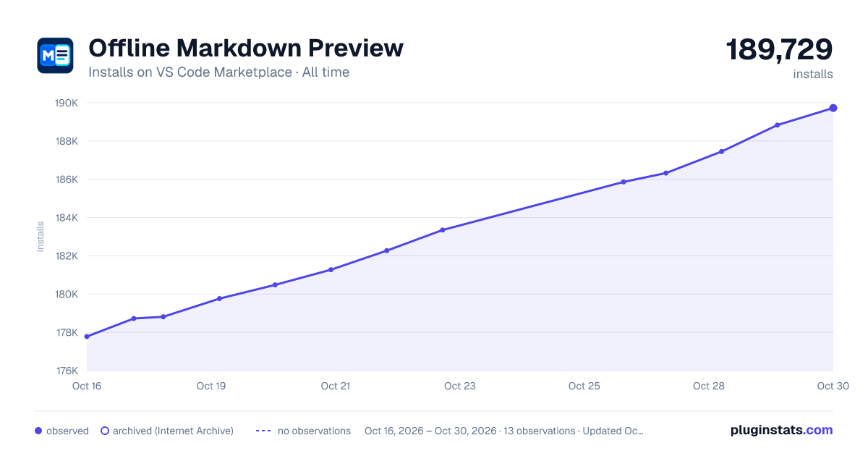The height and width of the screenshot is (456, 868).
Task: Click the Oct 28 x-axis label
Action: [x=709, y=386]
